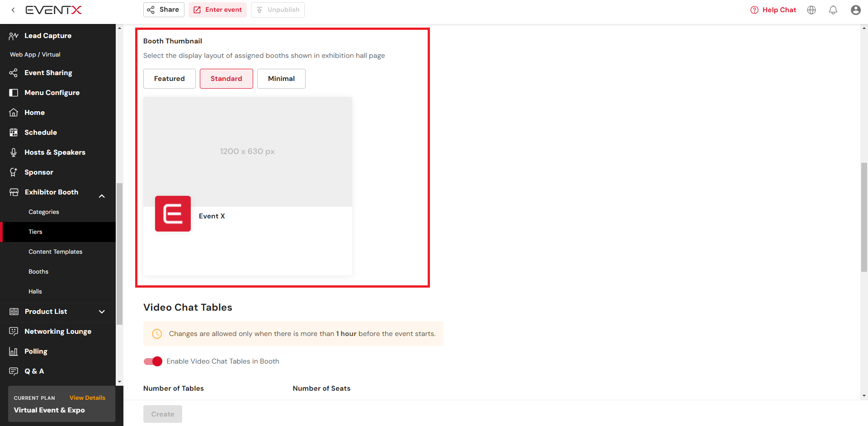Click the Event X booth name text
The width and height of the screenshot is (868, 426).
coord(212,216)
